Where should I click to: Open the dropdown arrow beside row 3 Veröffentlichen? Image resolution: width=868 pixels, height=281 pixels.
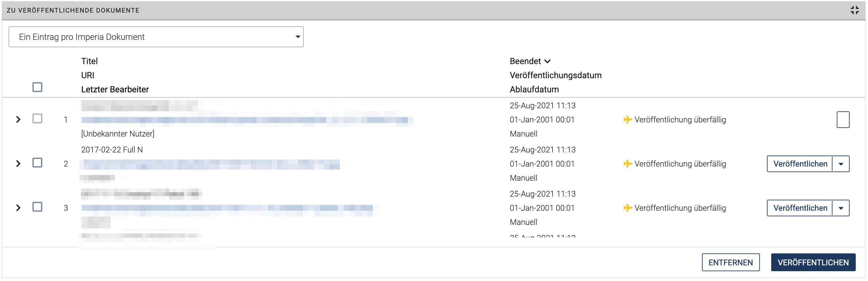(841, 208)
